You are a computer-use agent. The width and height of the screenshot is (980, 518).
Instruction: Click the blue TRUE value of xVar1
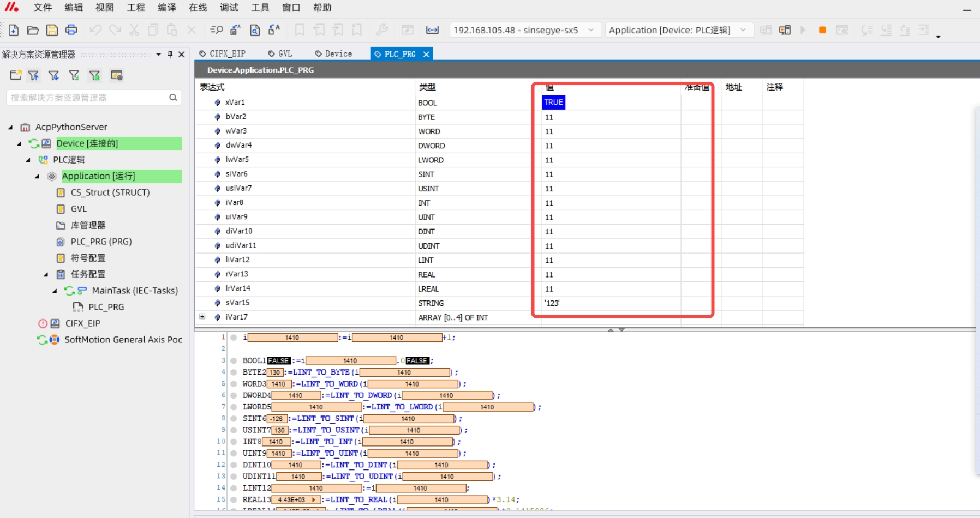point(553,103)
